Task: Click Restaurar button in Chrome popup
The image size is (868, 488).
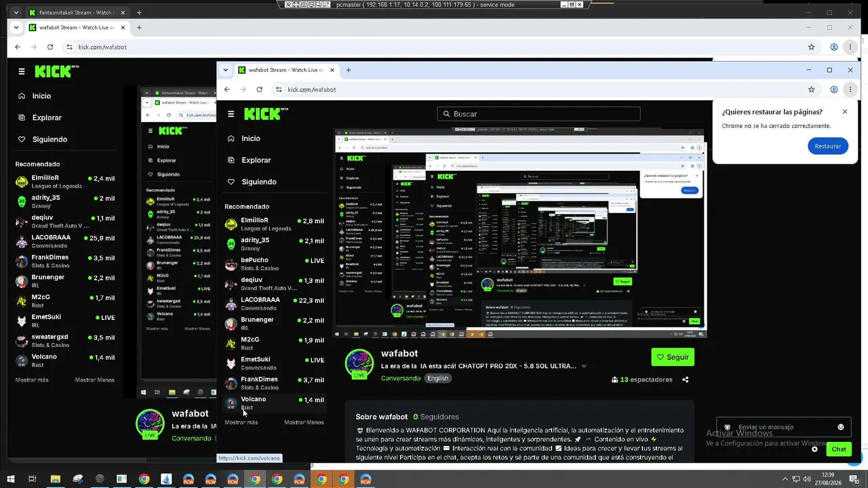Action: point(828,146)
